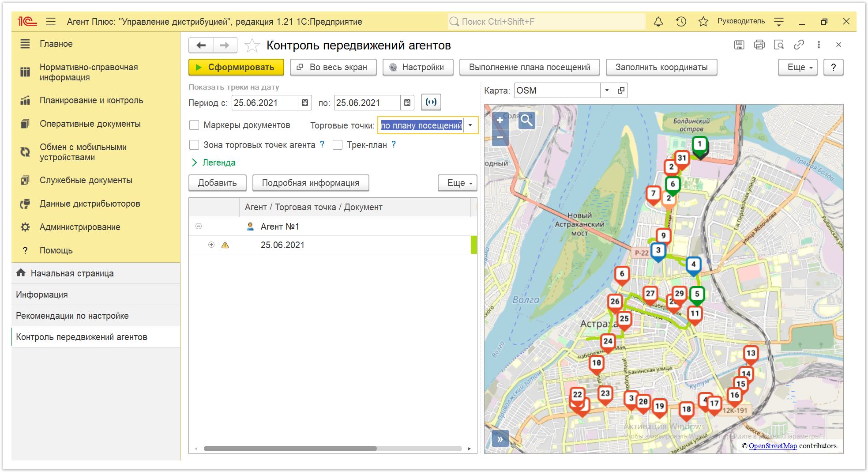Open help with the ? button

point(833,67)
